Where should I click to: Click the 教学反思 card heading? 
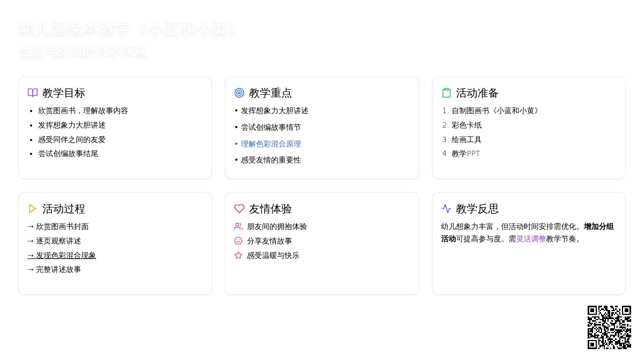478,209
